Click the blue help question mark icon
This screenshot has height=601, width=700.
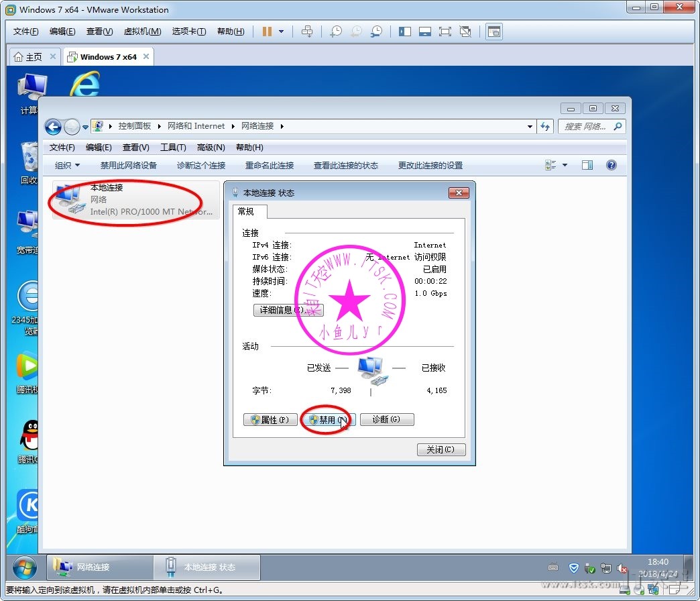coord(611,165)
